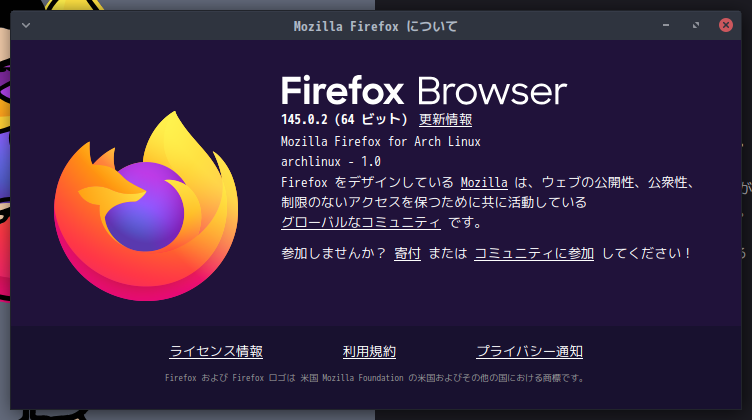Click the archlinux - 1.0 text
Image resolution: width=752 pixels, height=420 pixels.
(x=331, y=162)
